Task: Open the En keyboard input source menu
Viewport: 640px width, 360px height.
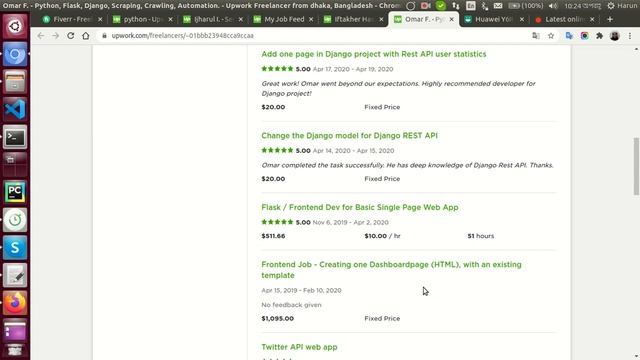Action: [x=471, y=5]
